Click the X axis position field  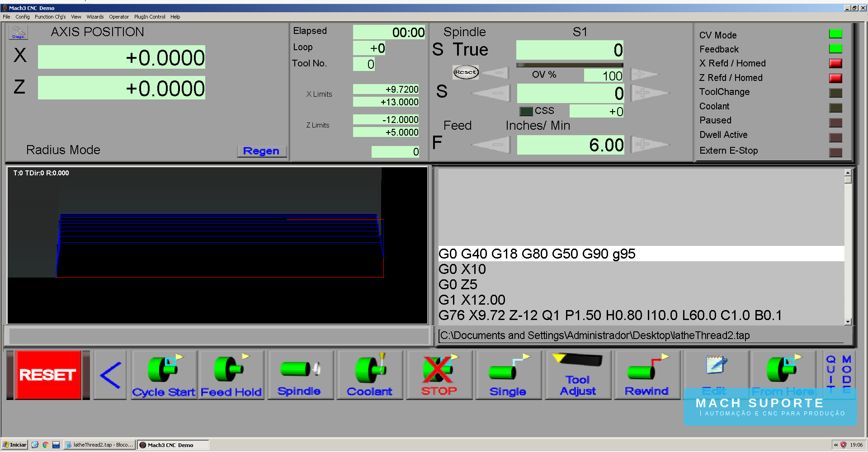point(122,57)
